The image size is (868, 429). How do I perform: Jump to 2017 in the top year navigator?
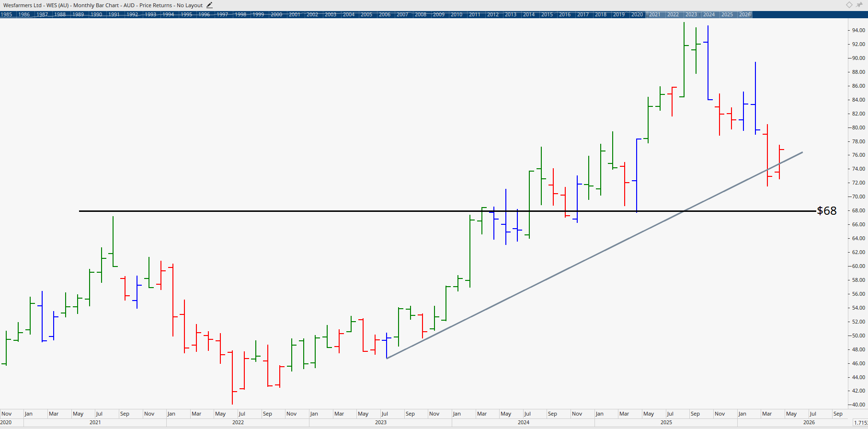click(x=583, y=14)
